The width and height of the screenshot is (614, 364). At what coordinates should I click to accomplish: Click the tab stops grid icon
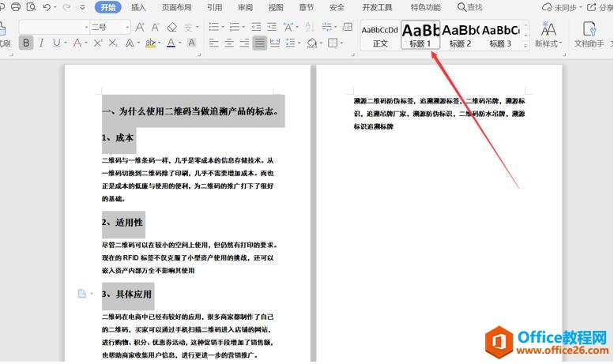(x=348, y=27)
